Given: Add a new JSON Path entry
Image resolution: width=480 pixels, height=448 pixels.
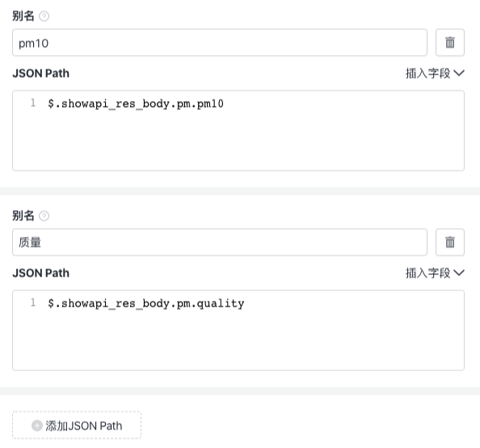Looking at the screenshot, I should pos(77,425).
